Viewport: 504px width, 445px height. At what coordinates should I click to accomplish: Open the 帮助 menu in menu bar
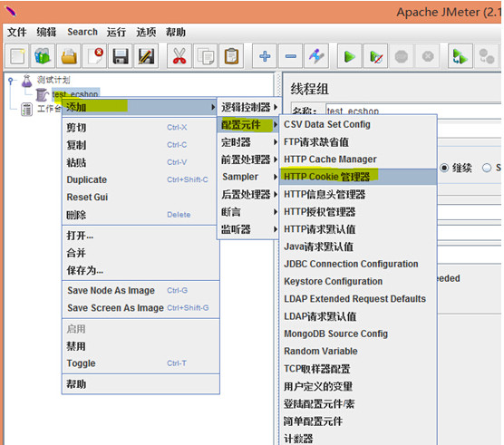[176, 32]
